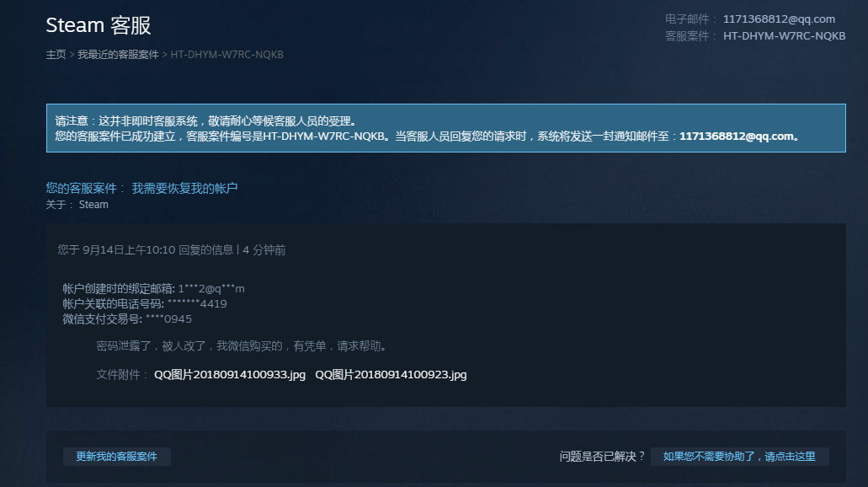The image size is (868, 487).
Task: Open 我最近的客服案件 breadcrumb link
Action: pyautogui.click(x=118, y=54)
